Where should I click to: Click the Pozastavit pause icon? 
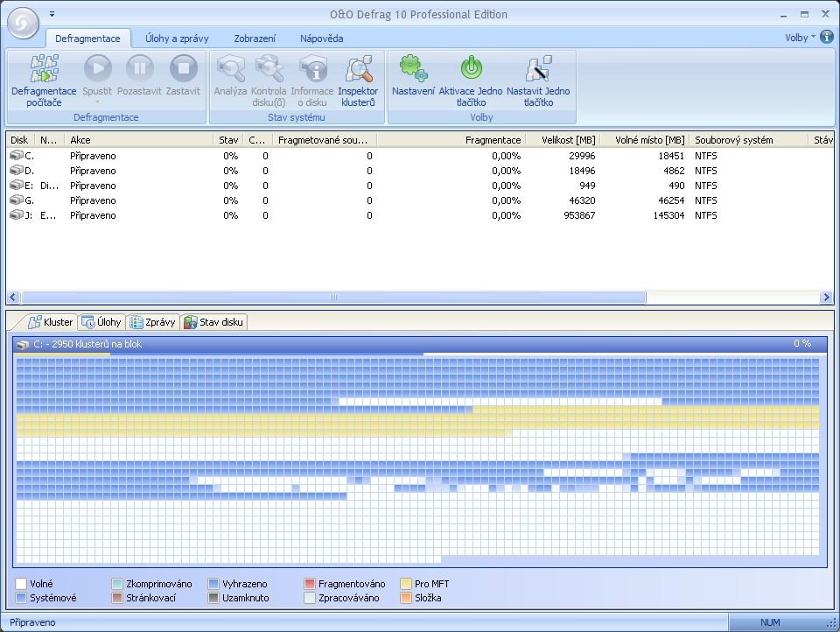[x=139, y=68]
